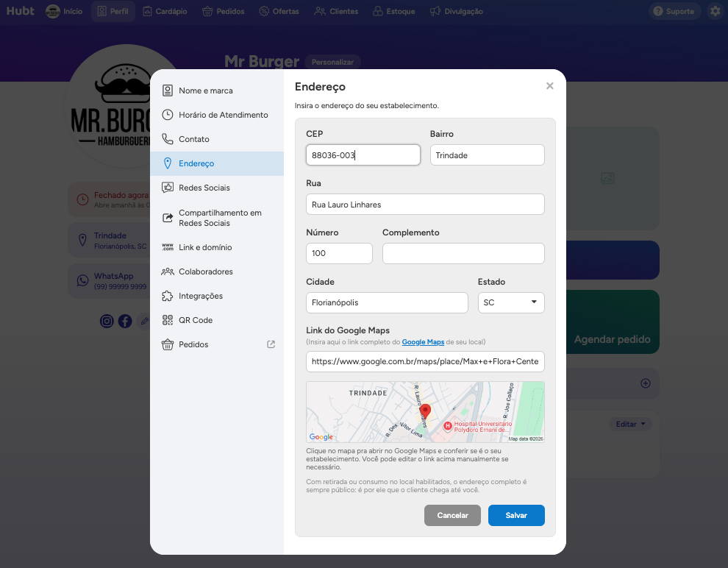Screen dimensions: 728x568
Task: Click the pencil edit icon beside social icons
Action: 144,321
